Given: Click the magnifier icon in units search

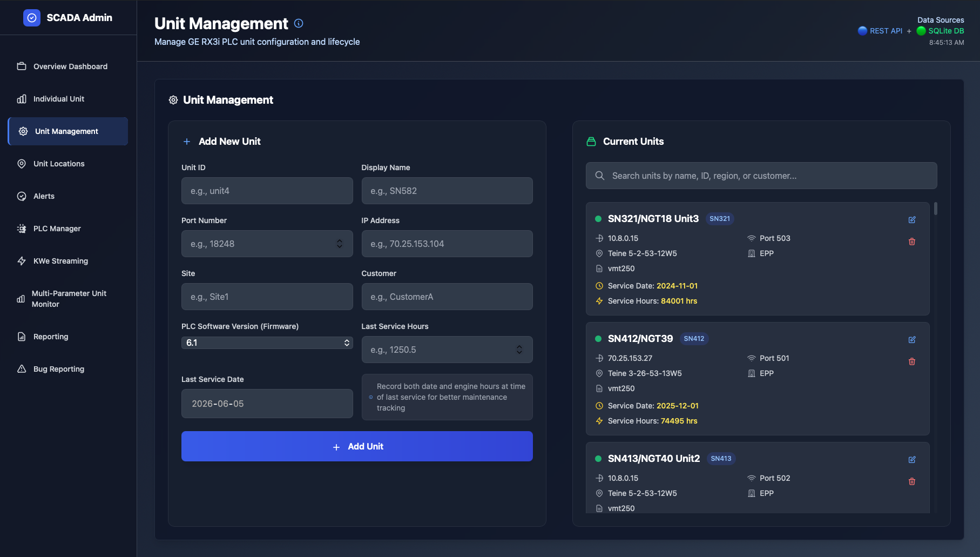Looking at the screenshot, I should pos(600,176).
